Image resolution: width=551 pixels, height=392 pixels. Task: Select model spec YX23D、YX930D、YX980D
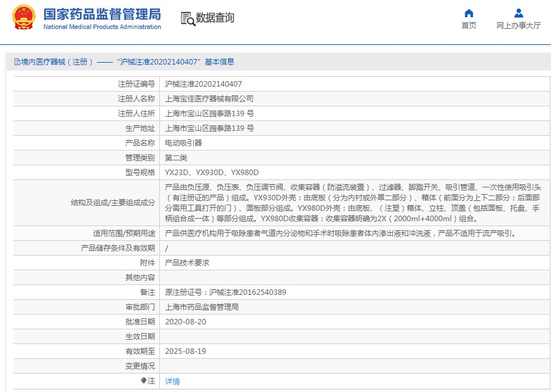212,173
